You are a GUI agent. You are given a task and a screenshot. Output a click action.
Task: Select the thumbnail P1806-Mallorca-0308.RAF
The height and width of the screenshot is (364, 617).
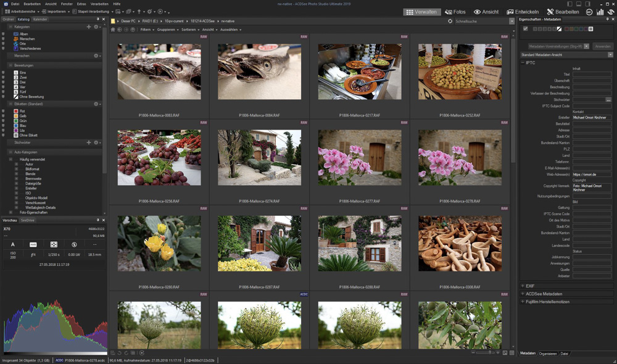(x=460, y=243)
